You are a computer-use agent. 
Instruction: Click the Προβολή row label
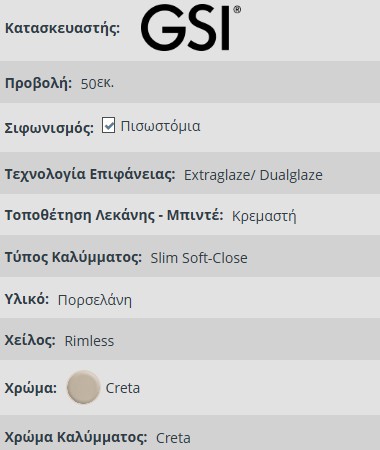(38, 83)
